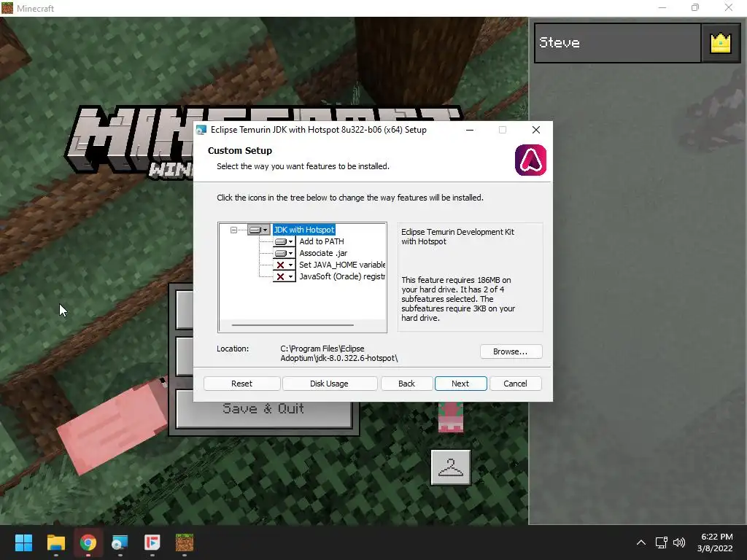Select the Set JAVA_HOME variable row
The image size is (747, 560).
tap(342, 265)
